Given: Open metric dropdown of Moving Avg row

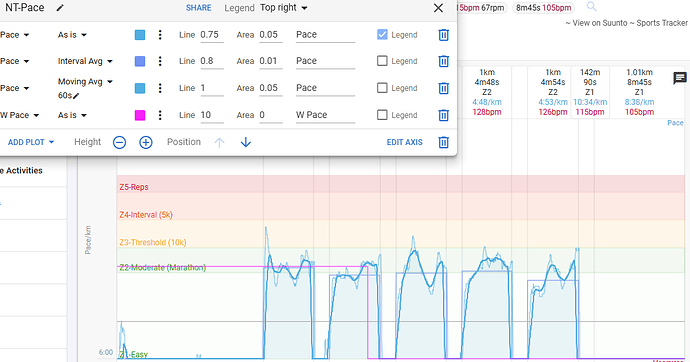Looking at the screenshot, I should [x=15, y=88].
